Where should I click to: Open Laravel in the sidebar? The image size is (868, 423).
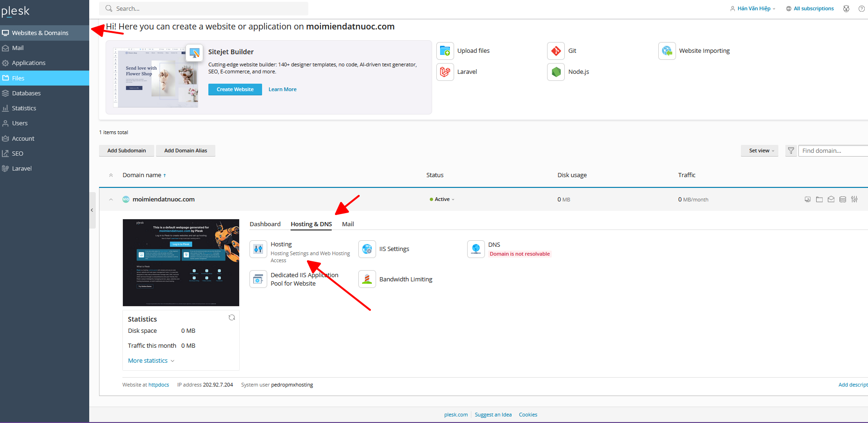[x=44, y=168]
